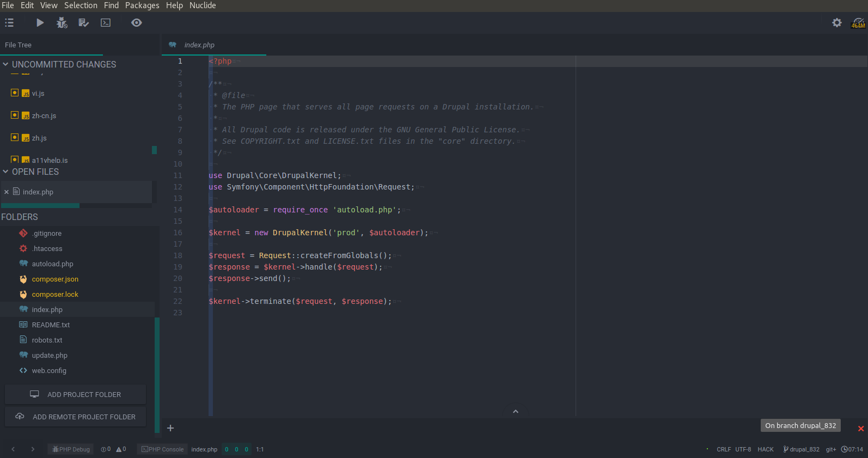Viewport: 868px width, 458px height.
Task: Change HACK grammar in status bar
Action: click(766, 449)
